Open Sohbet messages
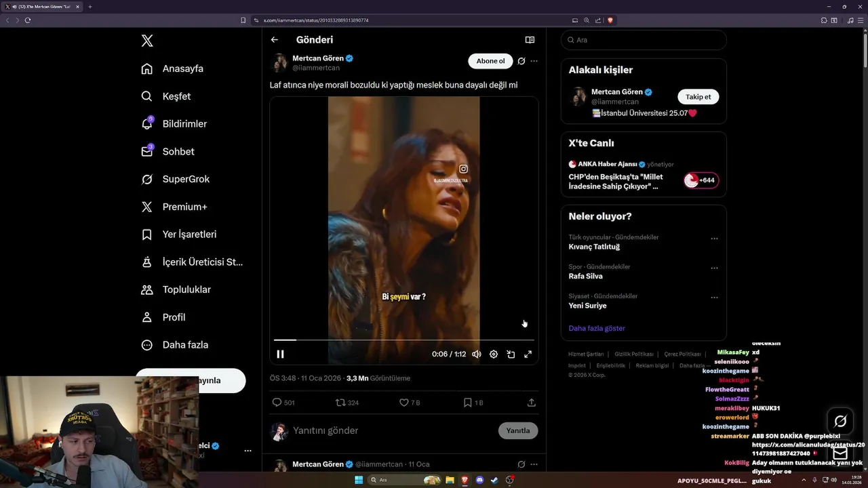This screenshot has width=868, height=488. point(167,152)
